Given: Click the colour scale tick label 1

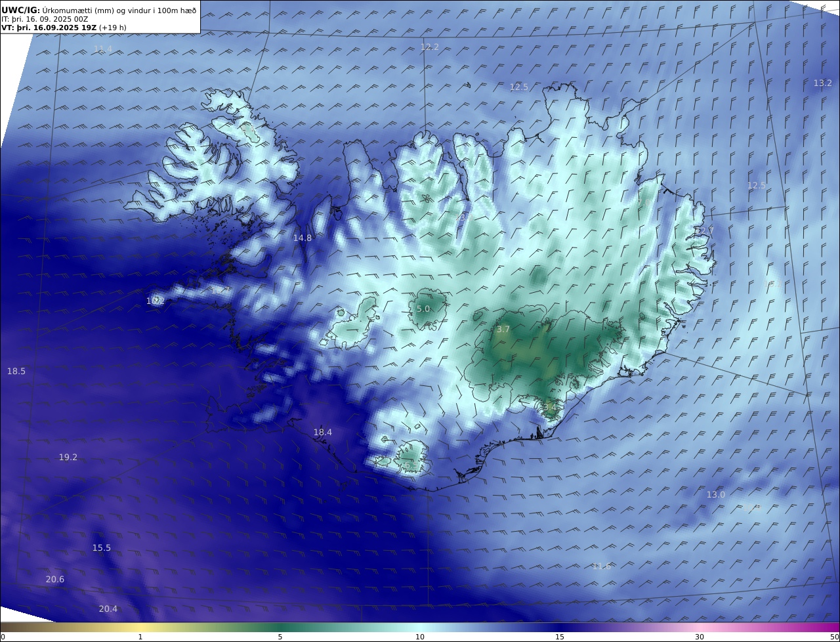Looking at the screenshot, I should pos(140,637).
